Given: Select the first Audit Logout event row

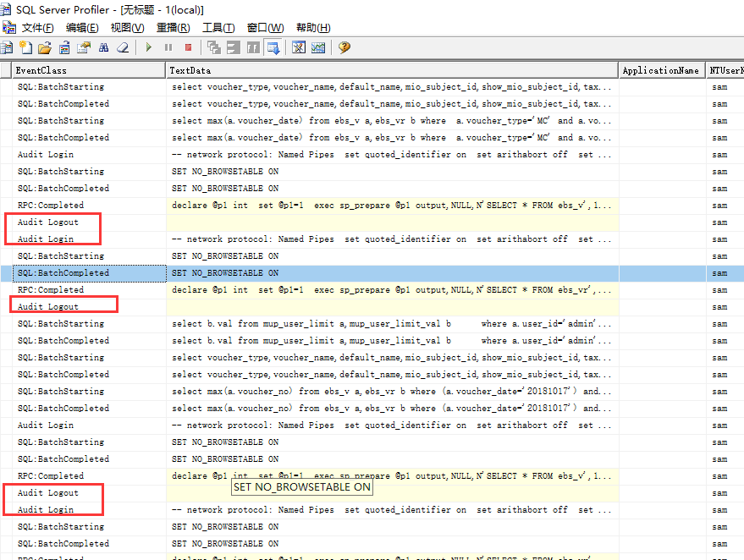Looking at the screenshot, I should click(48, 222).
